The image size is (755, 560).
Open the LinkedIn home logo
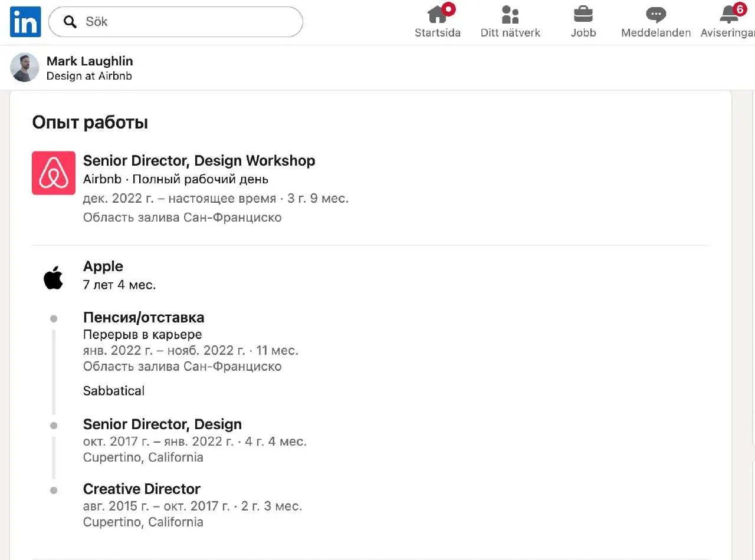25,22
